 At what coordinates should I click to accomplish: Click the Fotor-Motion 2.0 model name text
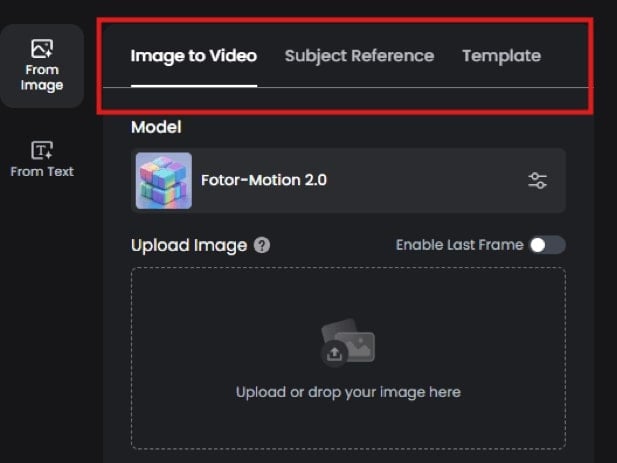[x=264, y=181]
